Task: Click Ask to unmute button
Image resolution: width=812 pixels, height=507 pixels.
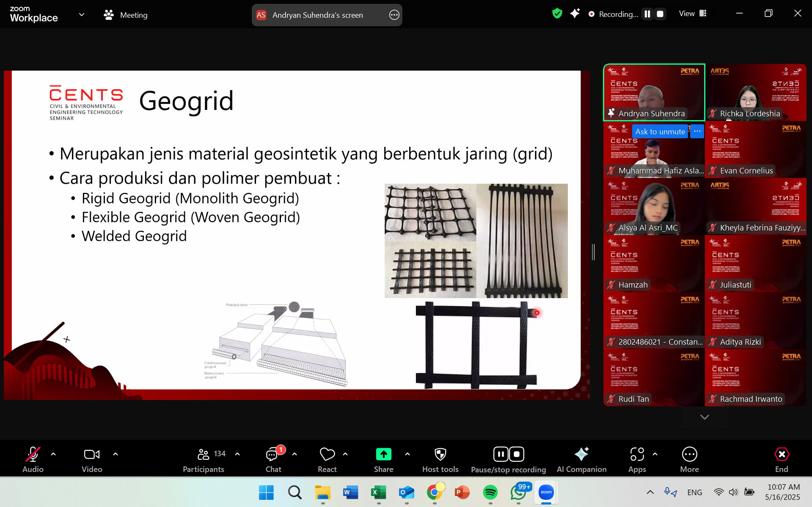Action: pyautogui.click(x=660, y=132)
